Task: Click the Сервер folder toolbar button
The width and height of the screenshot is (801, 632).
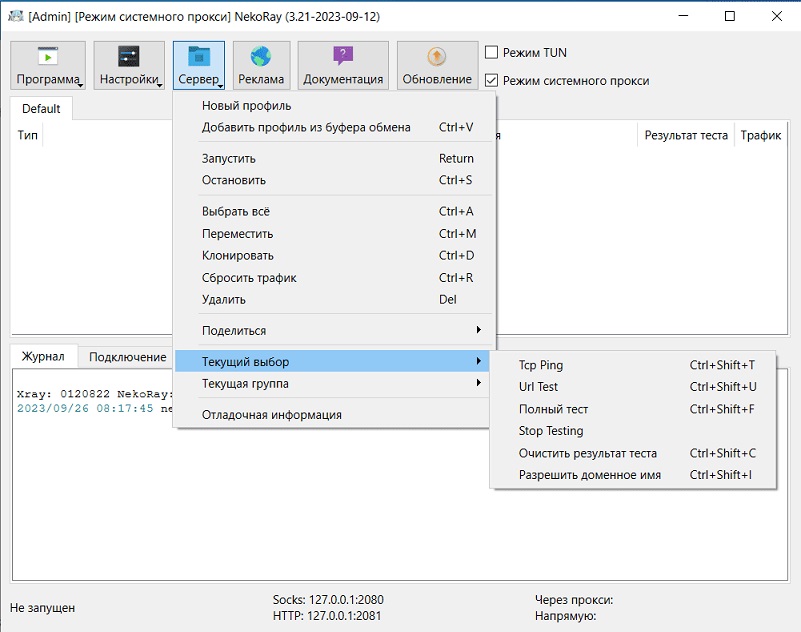Action: tap(199, 65)
